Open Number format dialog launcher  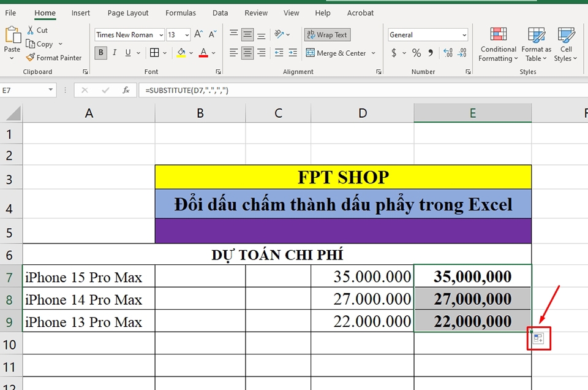[x=468, y=72]
